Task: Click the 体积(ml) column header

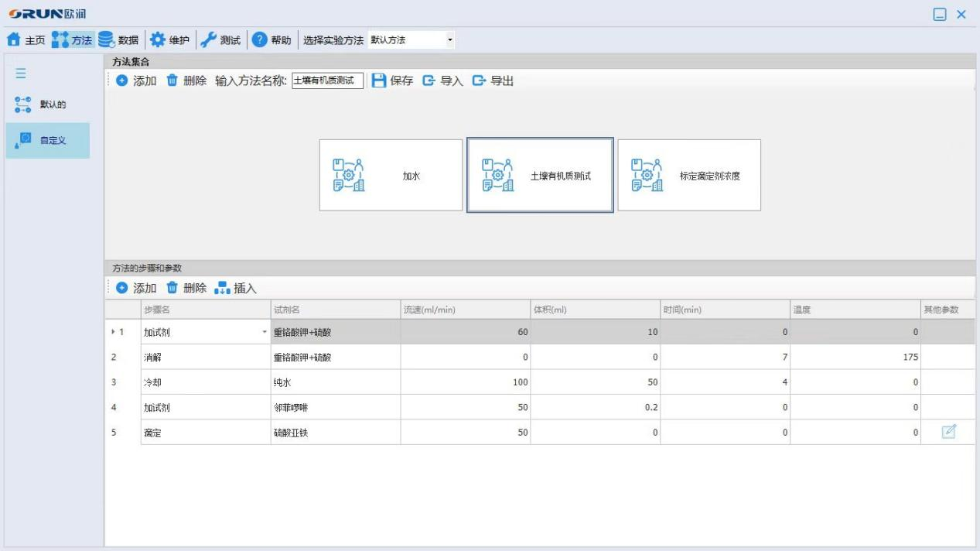Action: click(x=596, y=310)
